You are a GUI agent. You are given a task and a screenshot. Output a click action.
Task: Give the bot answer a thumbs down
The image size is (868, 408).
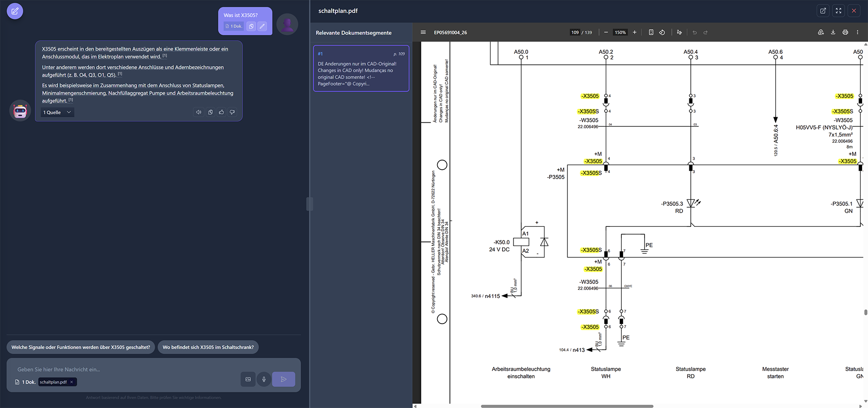click(x=232, y=112)
